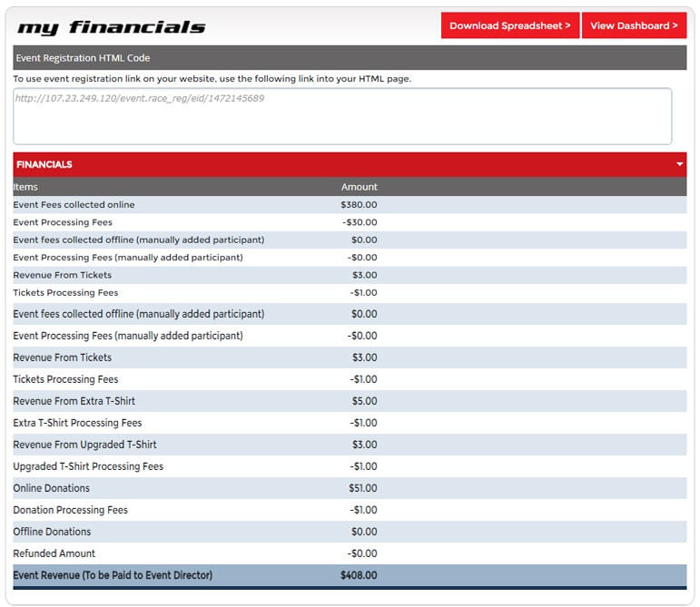This screenshot has height=607, width=700.
Task: Click the $380.00 amount value
Action: 359,205
